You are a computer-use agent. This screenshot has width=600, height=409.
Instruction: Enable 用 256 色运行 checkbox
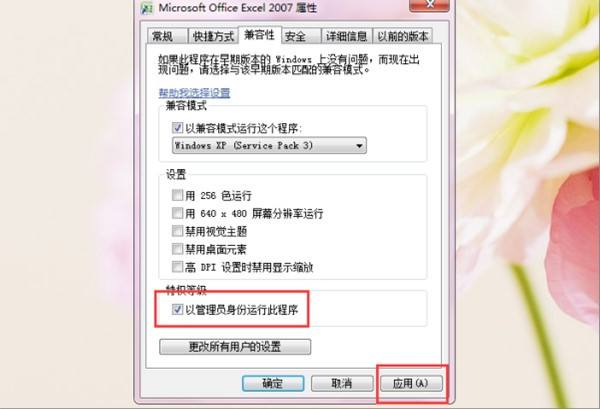(x=177, y=195)
